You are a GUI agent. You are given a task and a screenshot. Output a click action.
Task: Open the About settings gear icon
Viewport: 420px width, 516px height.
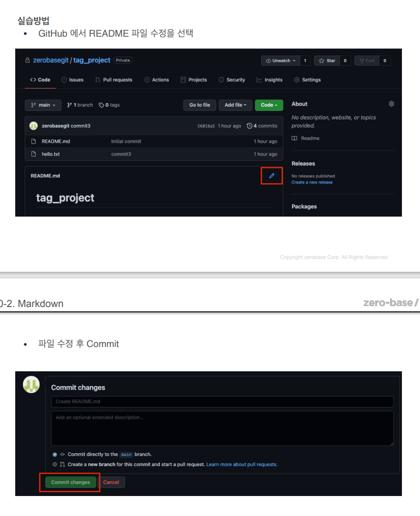pyautogui.click(x=391, y=104)
